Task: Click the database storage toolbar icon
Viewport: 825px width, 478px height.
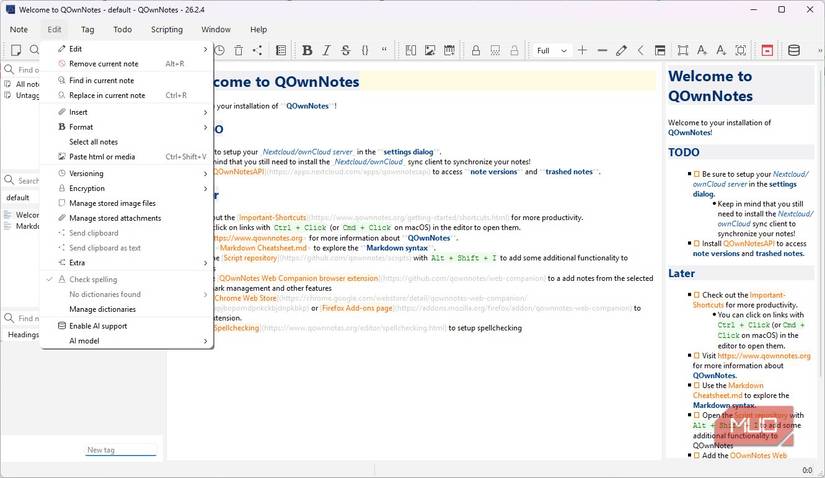Action: point(793,50)
